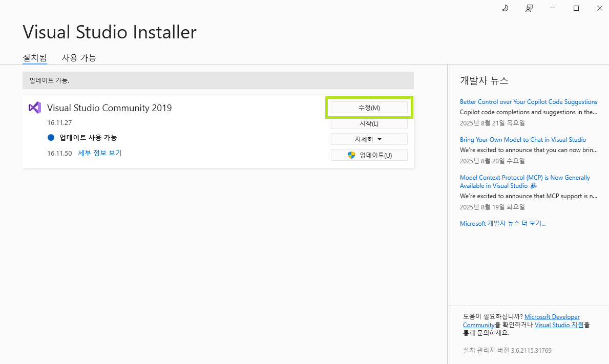
Task: Click 설치 관리자 버전 3.6.2115.31769 text
Action: click(x=507, y=350)
